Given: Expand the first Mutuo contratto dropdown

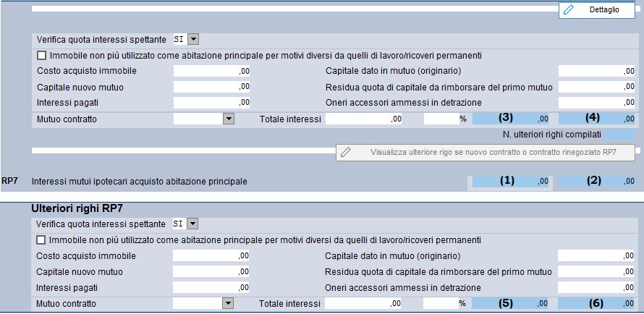Looking at the screenshot, I should coord(229,119).
